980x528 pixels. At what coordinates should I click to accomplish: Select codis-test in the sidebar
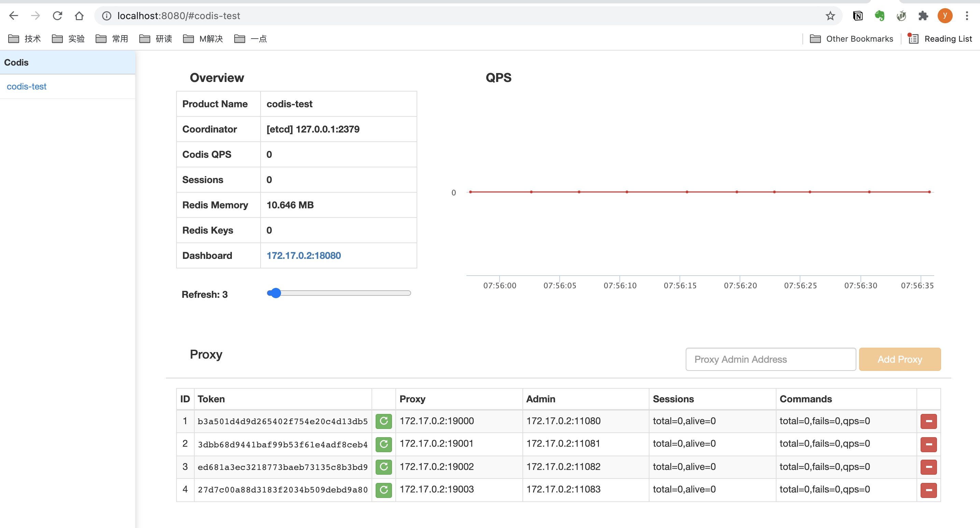27,86
